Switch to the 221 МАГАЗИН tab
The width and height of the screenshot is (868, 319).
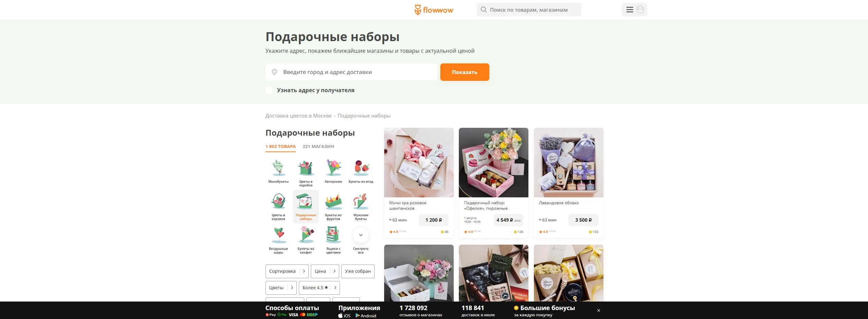click(318, 147)
